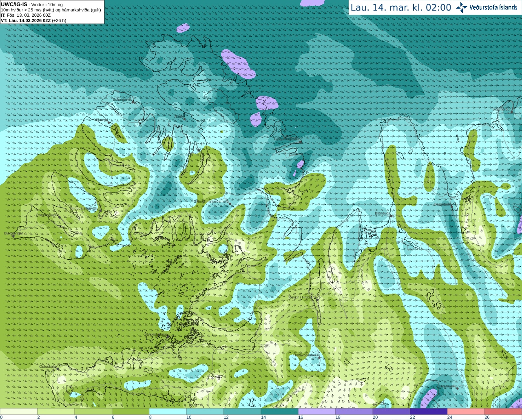Click the Reykir í Hrútafirði station label

click(x=303, y=297)
